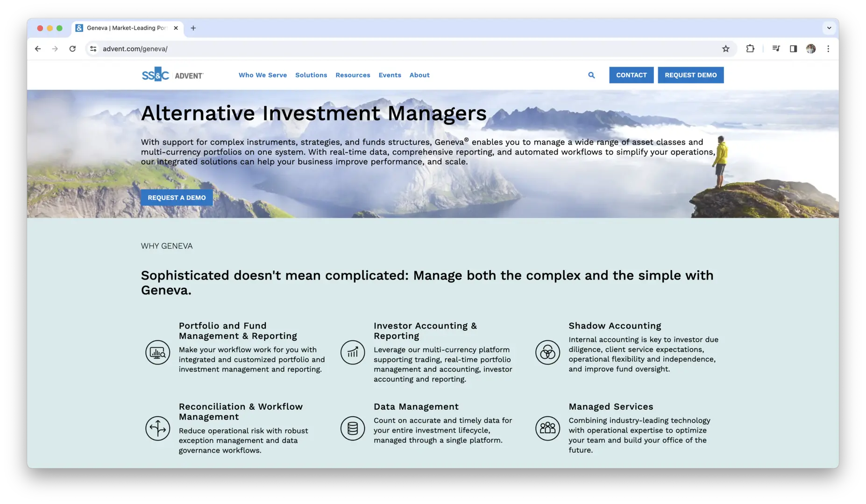Reload the page with the refresh icon
Image resolution: width=866 pixels, height=504 pixels.
[x=72, y=49]
